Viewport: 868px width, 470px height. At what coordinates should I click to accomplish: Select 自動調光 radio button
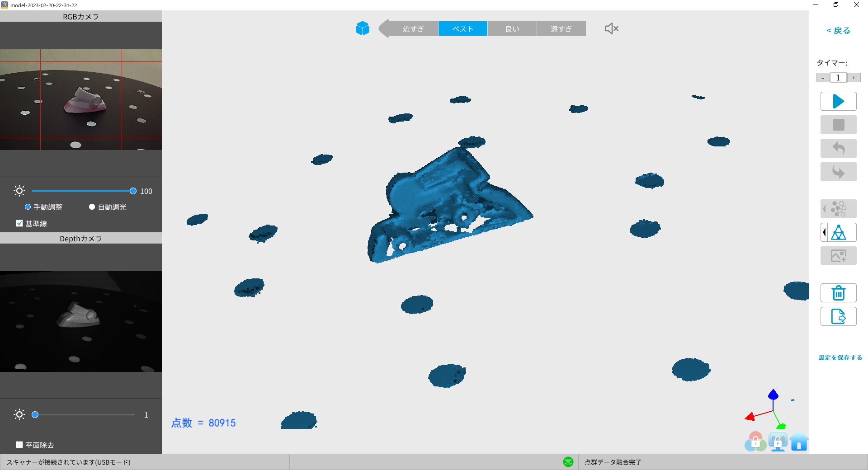pyautogui.click(x=92, y=207)
